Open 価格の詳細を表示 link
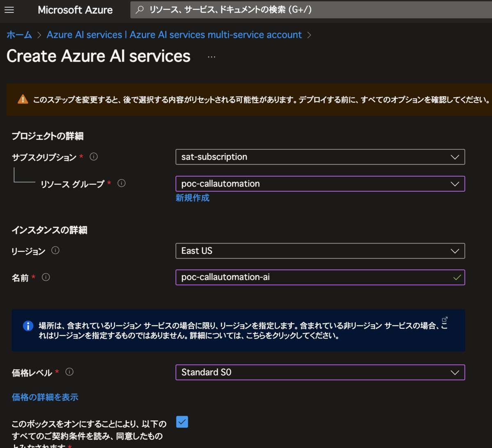The width and height of the screenshot is (492, 448). (45, 397)
